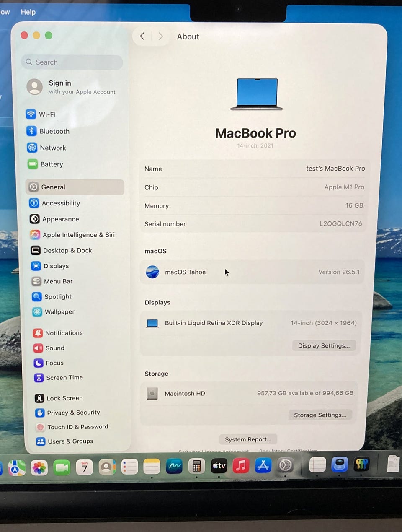Viewport: 402px width, 532px height.
Task: Open Freeform from the Dock
Action: [174, 466]
